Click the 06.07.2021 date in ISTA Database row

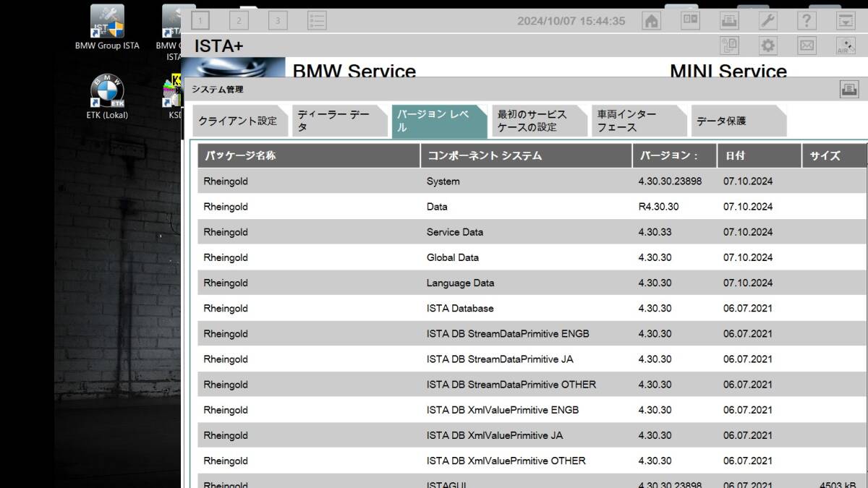tap(748, 308)
